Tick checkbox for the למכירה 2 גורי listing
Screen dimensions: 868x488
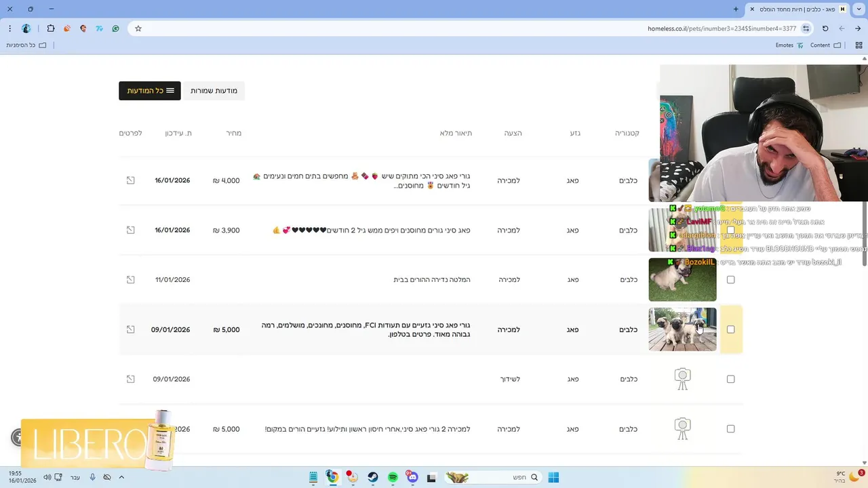(730, 428)
